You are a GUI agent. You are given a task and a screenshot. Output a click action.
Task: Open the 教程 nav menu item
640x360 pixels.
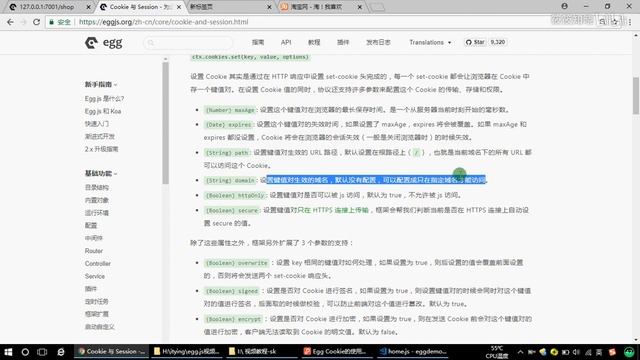point(314,42)
